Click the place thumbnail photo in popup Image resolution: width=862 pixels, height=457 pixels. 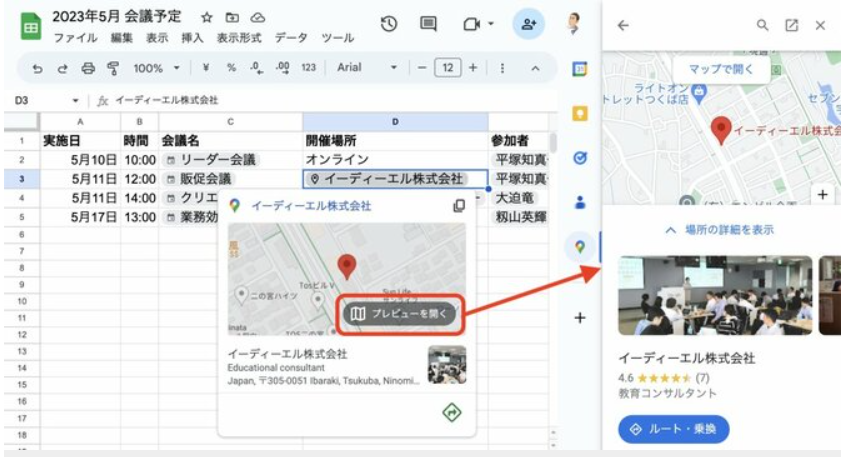(x=447, y=365)
